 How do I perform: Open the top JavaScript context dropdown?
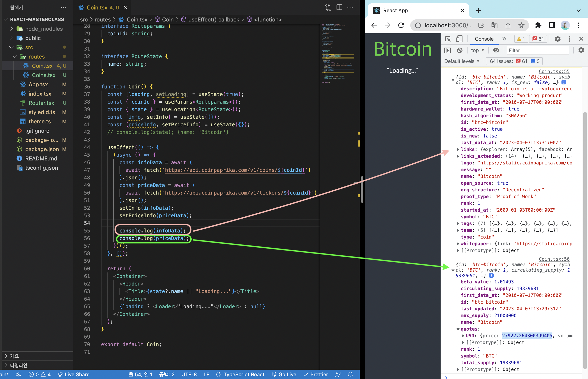pyautogui.click(x=477, y=51)
